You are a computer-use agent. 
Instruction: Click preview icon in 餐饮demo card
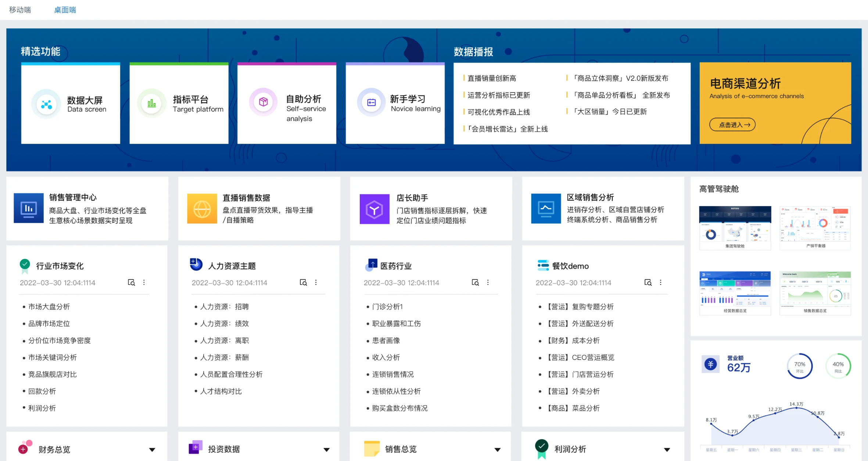click(648, 282)
